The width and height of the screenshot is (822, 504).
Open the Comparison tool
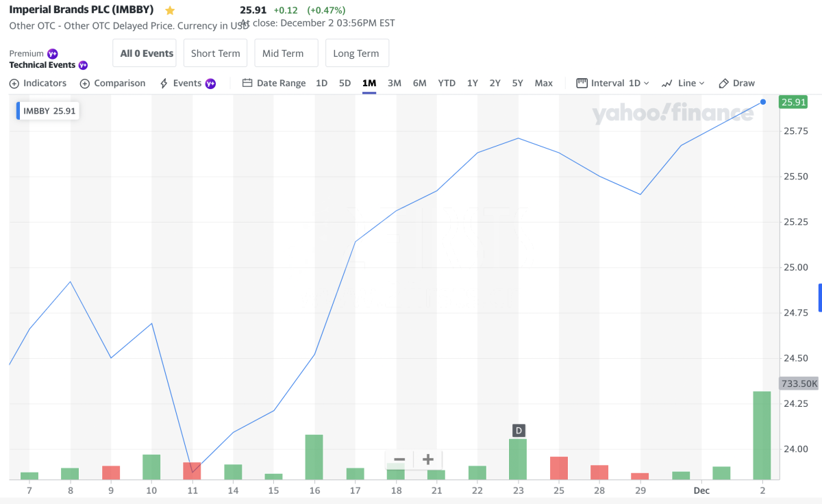pyautogui.click(x=112, y=83)
